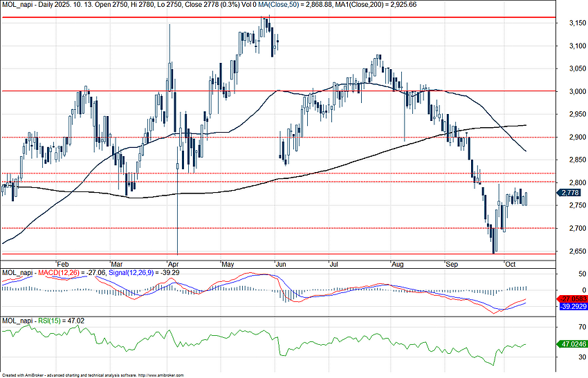Select the Jun marker on time axis

280,264
